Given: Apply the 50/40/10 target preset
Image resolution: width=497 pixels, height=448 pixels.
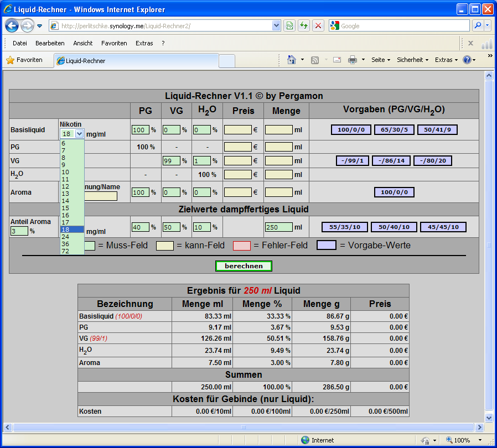Looking at the screenshot, I should [x=394, y=227].
